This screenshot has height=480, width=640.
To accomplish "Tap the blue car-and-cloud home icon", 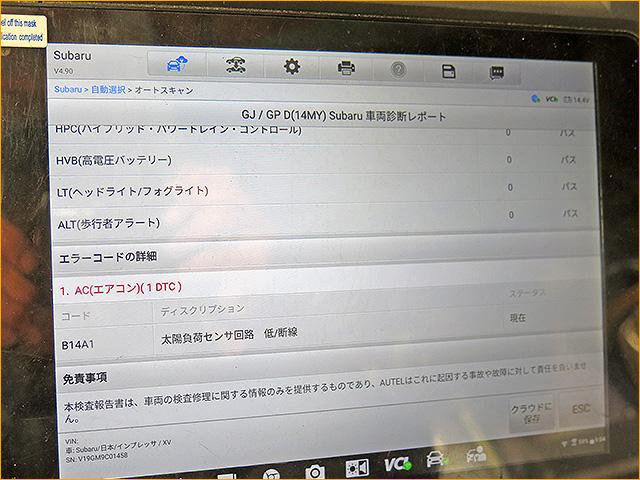I will click(177, 64).
